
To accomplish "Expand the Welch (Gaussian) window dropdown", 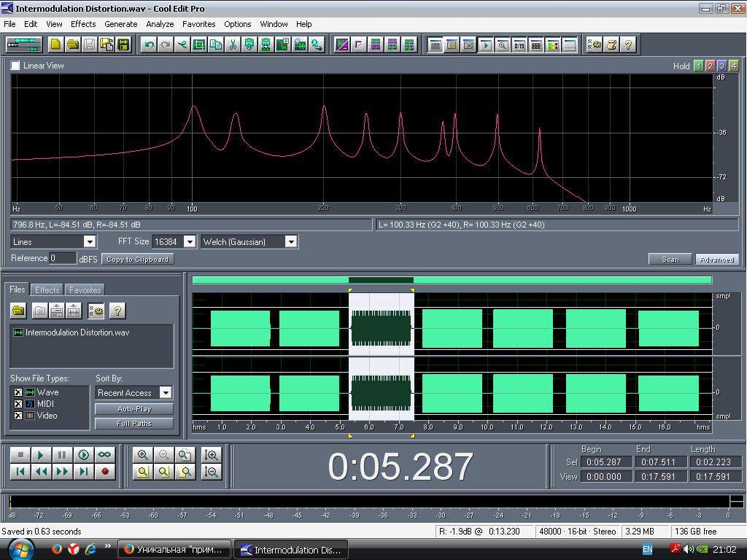I will point(290,241).
